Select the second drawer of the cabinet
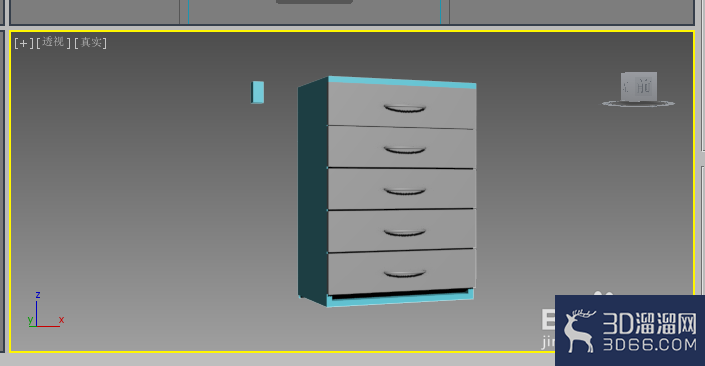 (402, 147)
